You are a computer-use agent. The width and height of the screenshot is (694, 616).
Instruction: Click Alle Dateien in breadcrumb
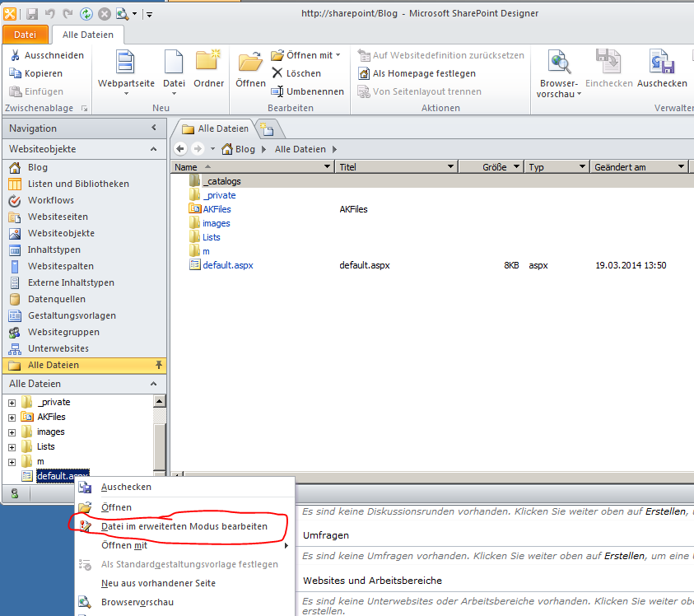pyautogui.click(x=300, y=149)
